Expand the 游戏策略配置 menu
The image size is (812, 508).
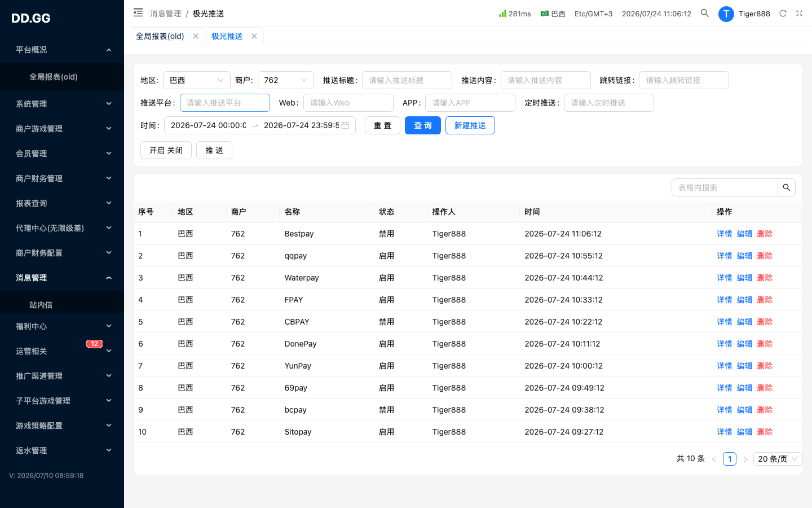pos(62,426)
